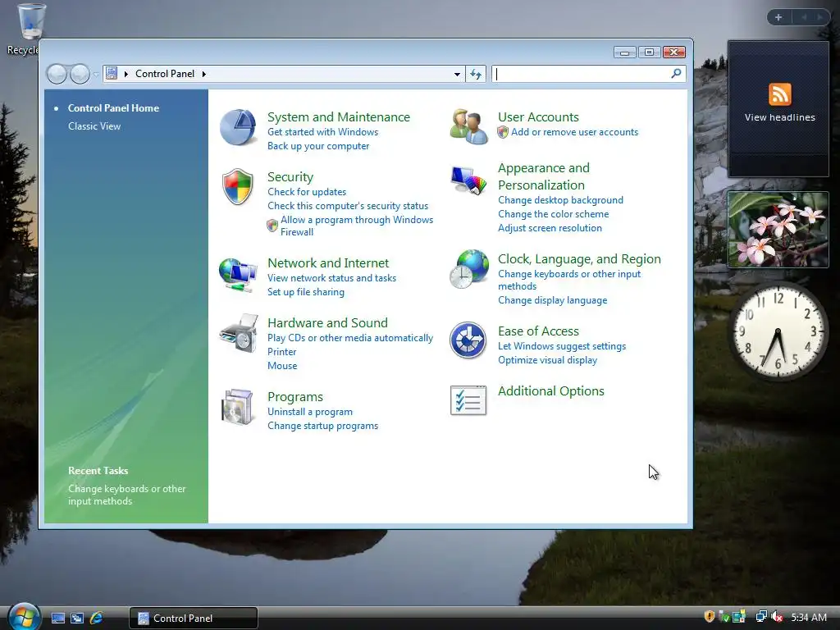
Task: Open the Security category heading
Action: [290, 177]
